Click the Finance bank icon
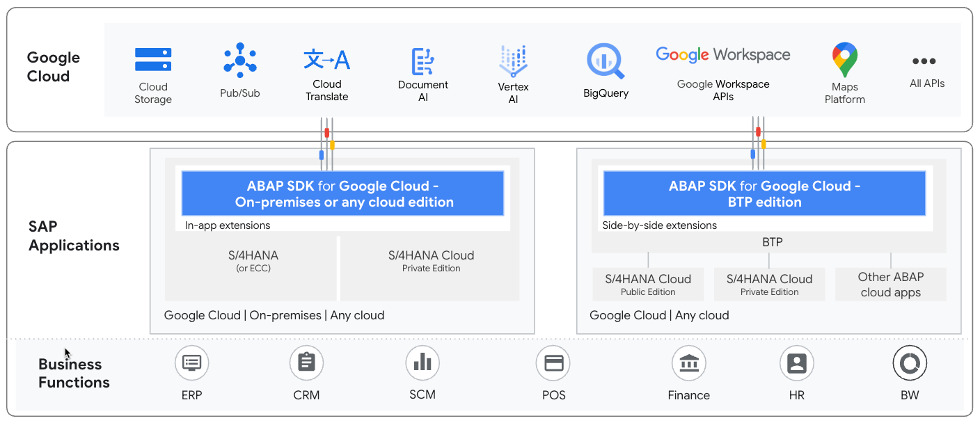Viewport: 980px width, 423px height. (688, 362)
